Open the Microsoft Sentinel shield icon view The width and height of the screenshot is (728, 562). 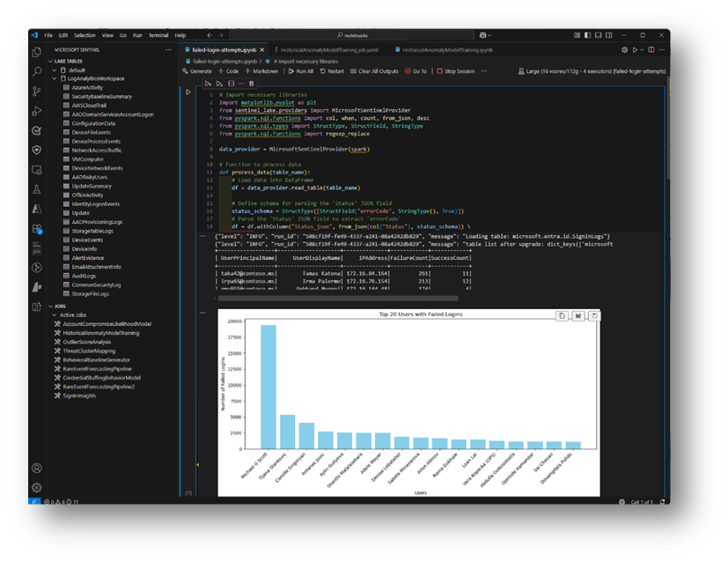pos(37,150)
